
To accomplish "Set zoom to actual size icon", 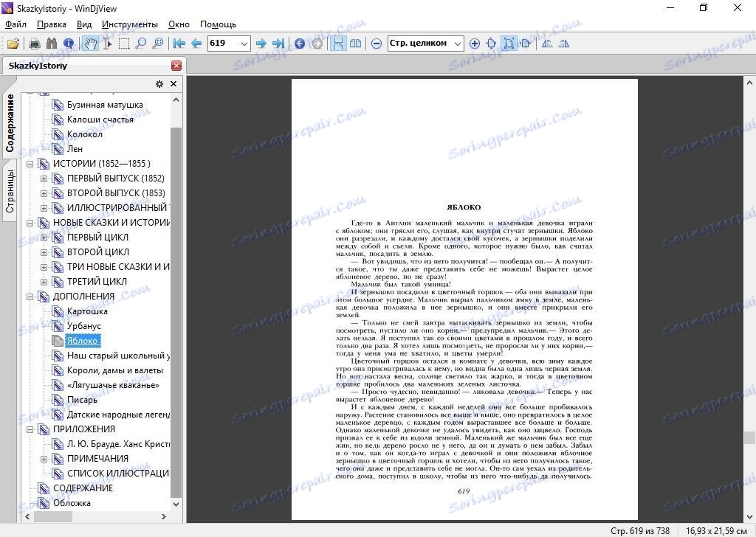I will (x=491, y=44).
